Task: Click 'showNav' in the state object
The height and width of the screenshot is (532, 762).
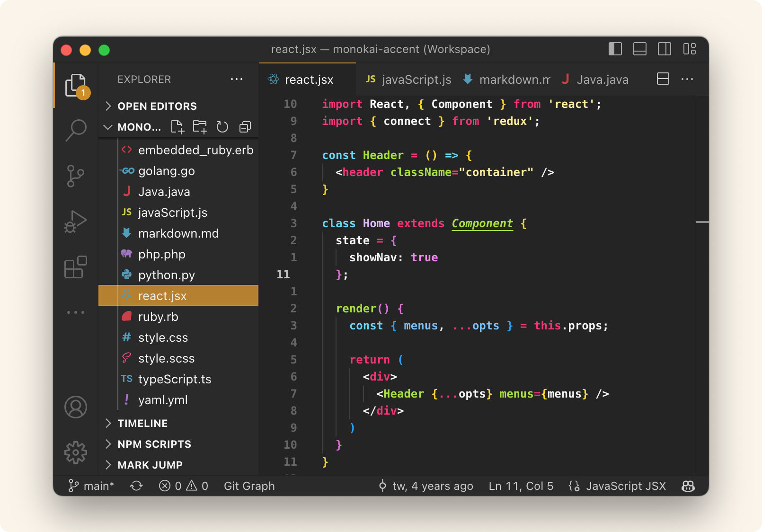Action: coord(373,257)
